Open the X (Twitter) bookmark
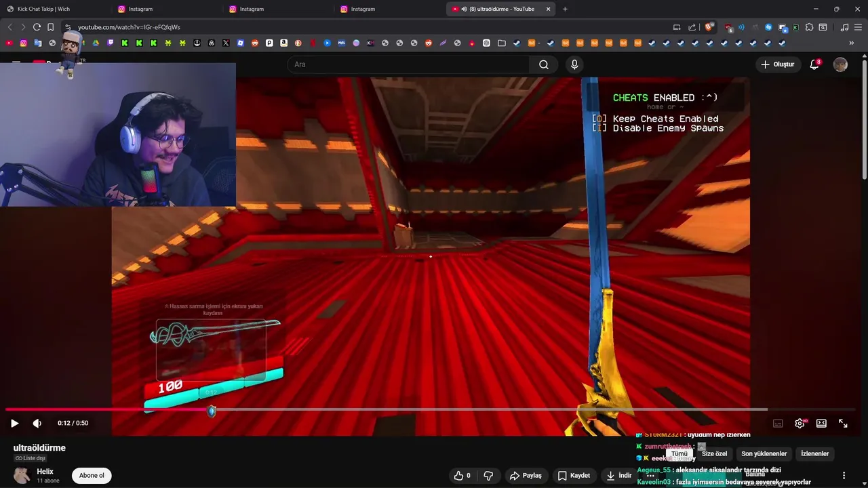The image size is (868, 488). [x=226, y=43]
